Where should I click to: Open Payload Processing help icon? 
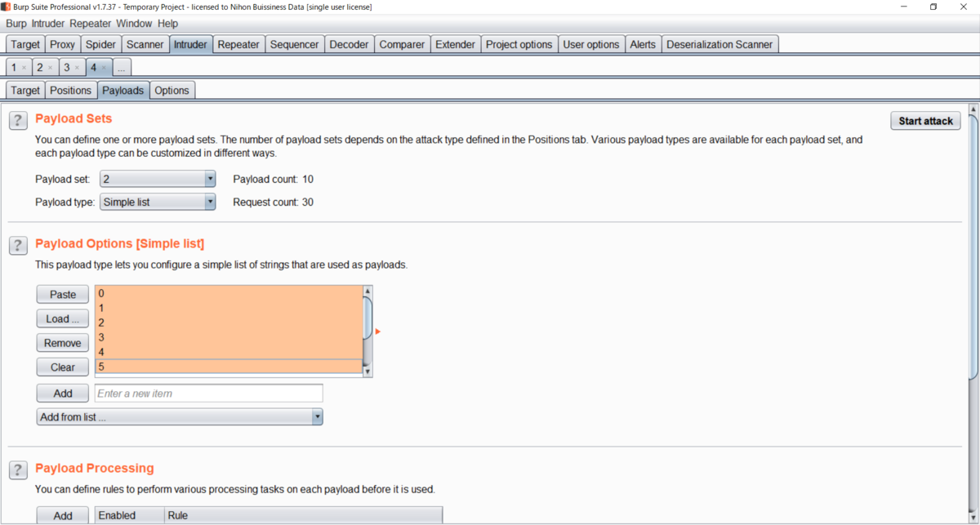(x=18, y=470)
